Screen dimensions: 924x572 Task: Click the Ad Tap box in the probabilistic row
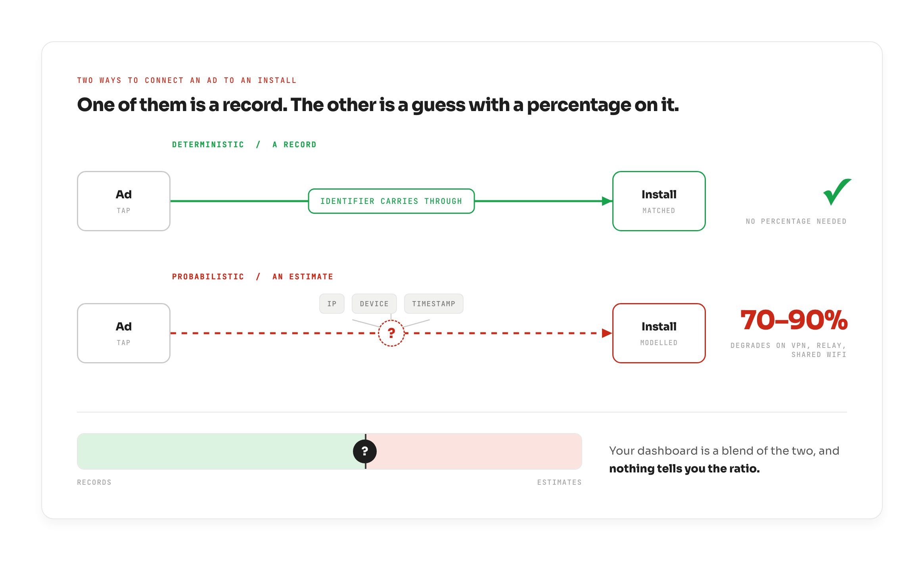[124, 333]
